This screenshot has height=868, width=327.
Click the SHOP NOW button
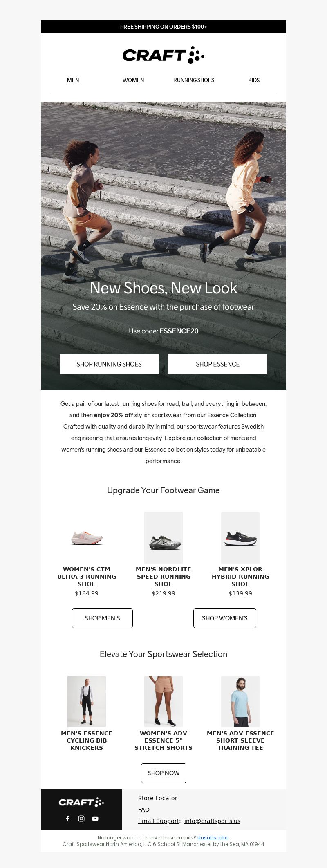point(163,773)
